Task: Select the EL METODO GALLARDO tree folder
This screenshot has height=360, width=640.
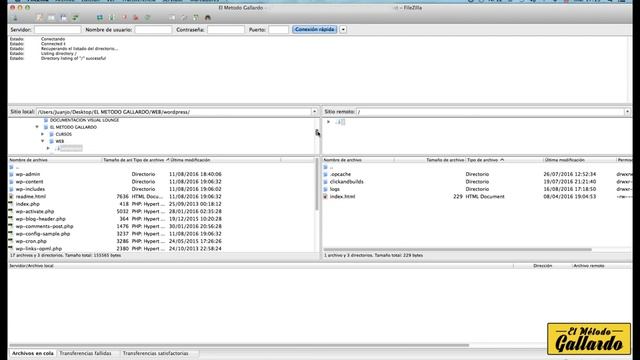Action: (73, 127)
